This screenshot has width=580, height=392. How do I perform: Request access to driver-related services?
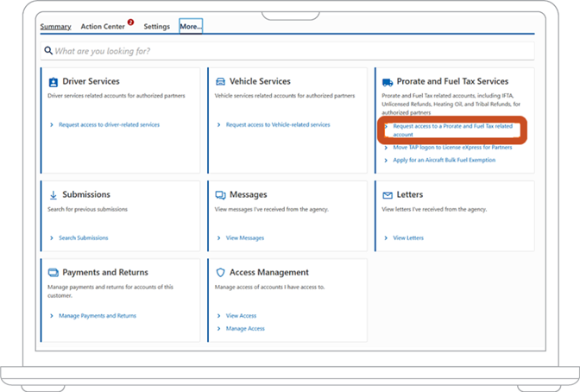[109, 124]
